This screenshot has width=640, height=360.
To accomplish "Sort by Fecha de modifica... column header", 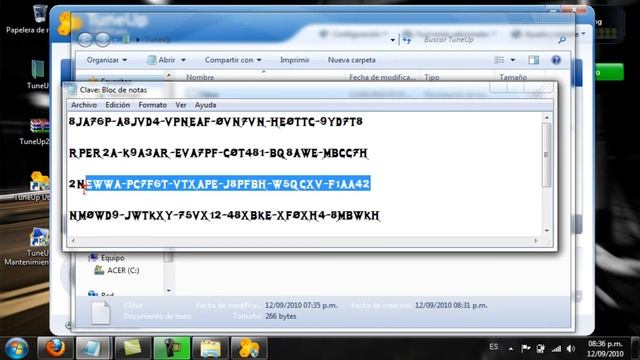I will click(x=382, y=77).
